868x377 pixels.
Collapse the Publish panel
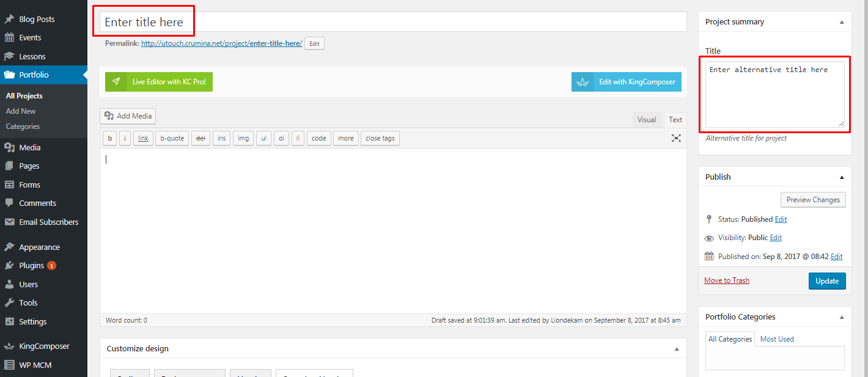click(x=842, y=177)
